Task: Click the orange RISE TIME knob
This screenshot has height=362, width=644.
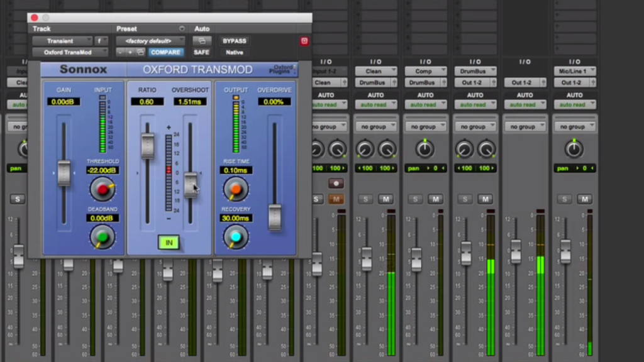Action: (235, 189)
